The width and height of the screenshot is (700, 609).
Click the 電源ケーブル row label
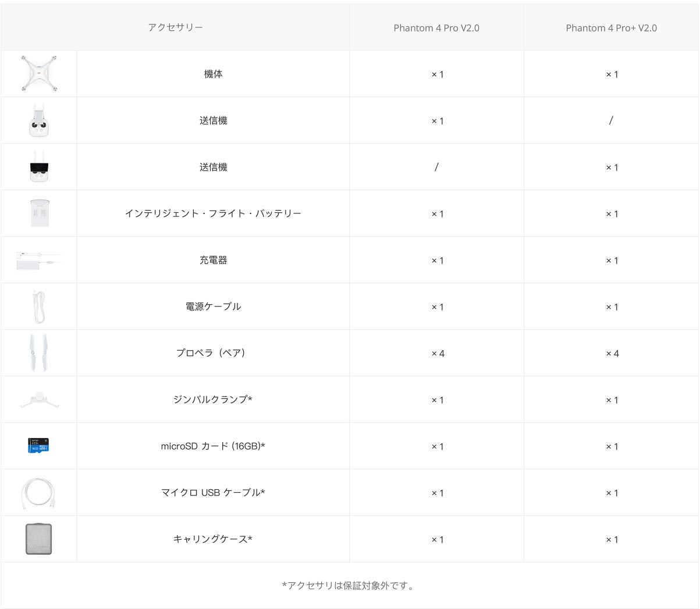coord(213,307)
